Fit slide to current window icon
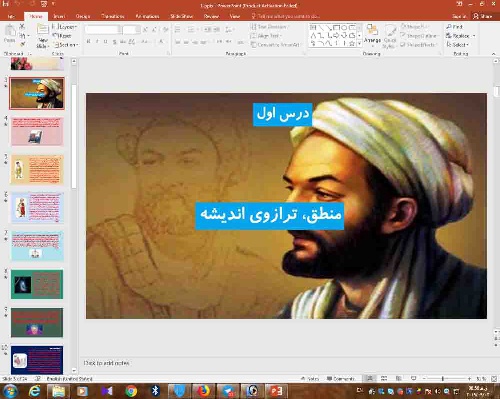500x399 pixels. pyautogui.click(x=494, y=379)
